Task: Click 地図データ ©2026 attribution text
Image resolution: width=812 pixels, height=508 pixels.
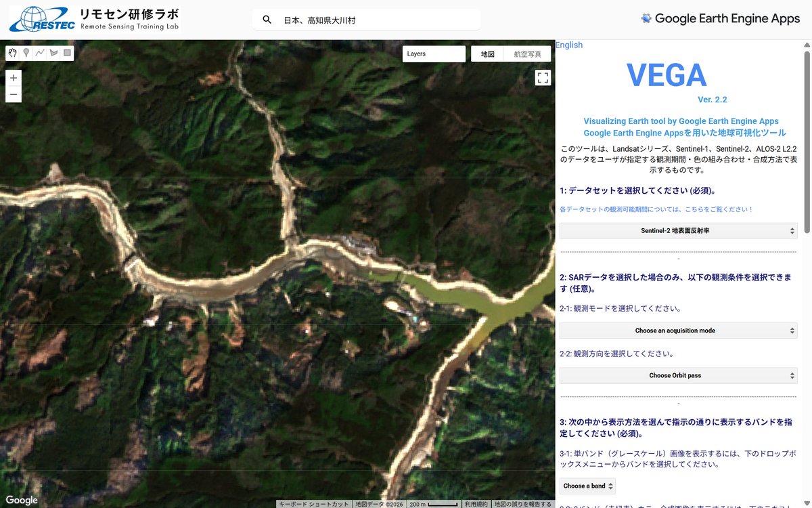Action: [x=379, y=504]
